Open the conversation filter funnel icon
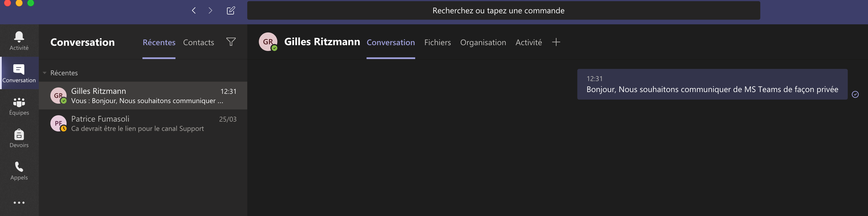868x216 pixels. [231, 42]
